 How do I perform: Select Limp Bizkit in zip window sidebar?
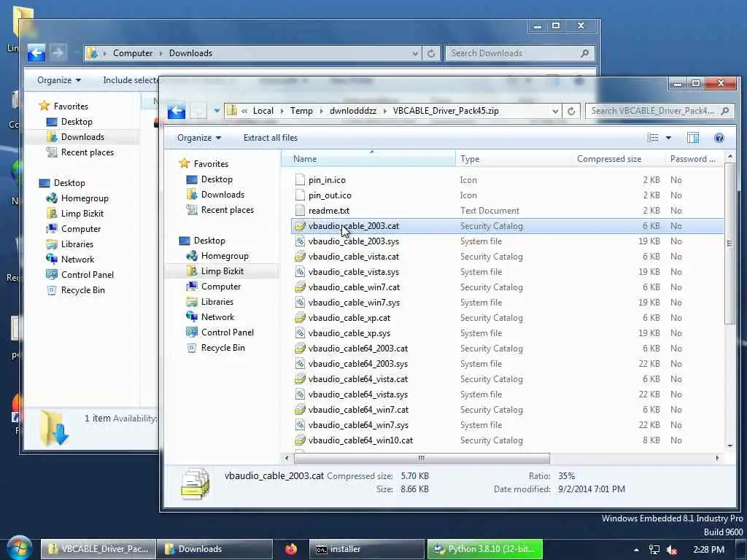pyautogui.click(x=222, y=271)
